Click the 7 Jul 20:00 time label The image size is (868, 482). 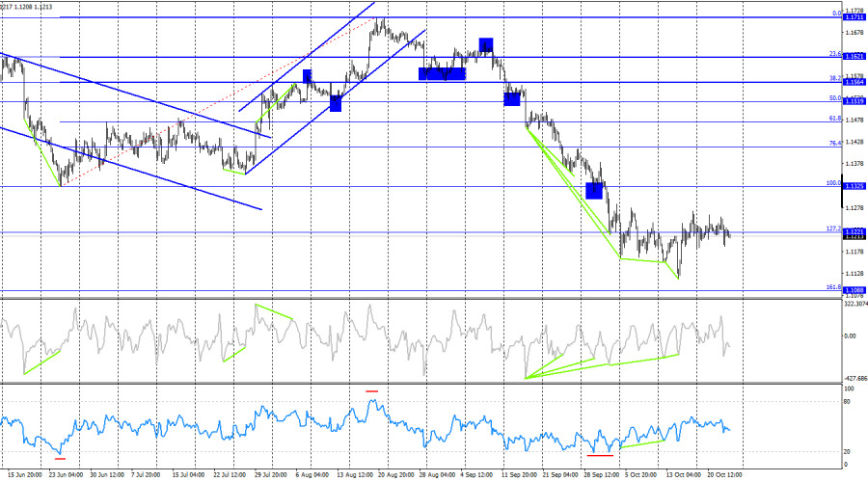click(146, 475)
